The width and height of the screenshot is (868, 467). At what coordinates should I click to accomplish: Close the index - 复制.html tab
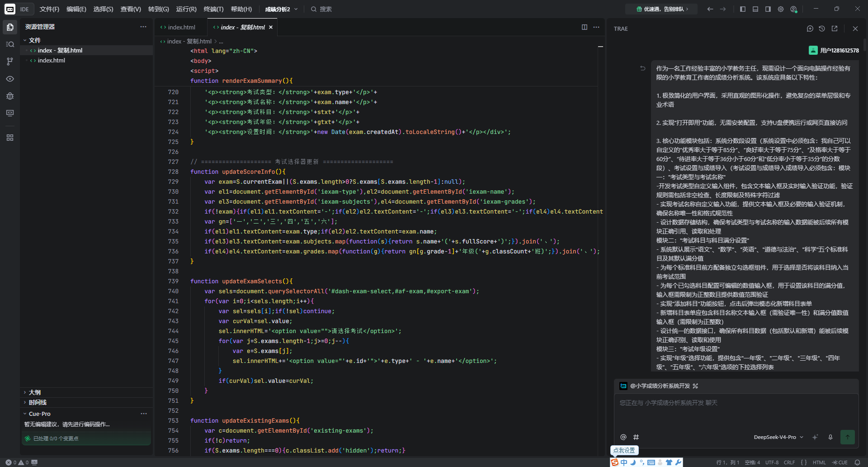[271, 27]
